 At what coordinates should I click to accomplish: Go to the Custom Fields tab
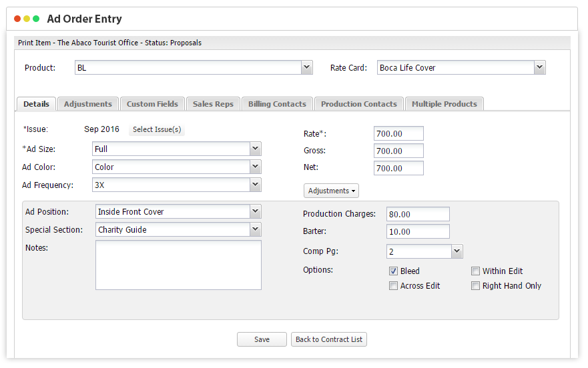152,104
